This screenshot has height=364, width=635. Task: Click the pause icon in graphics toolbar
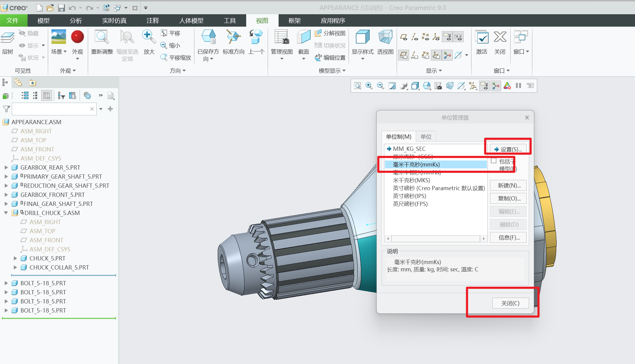point(518,86)
